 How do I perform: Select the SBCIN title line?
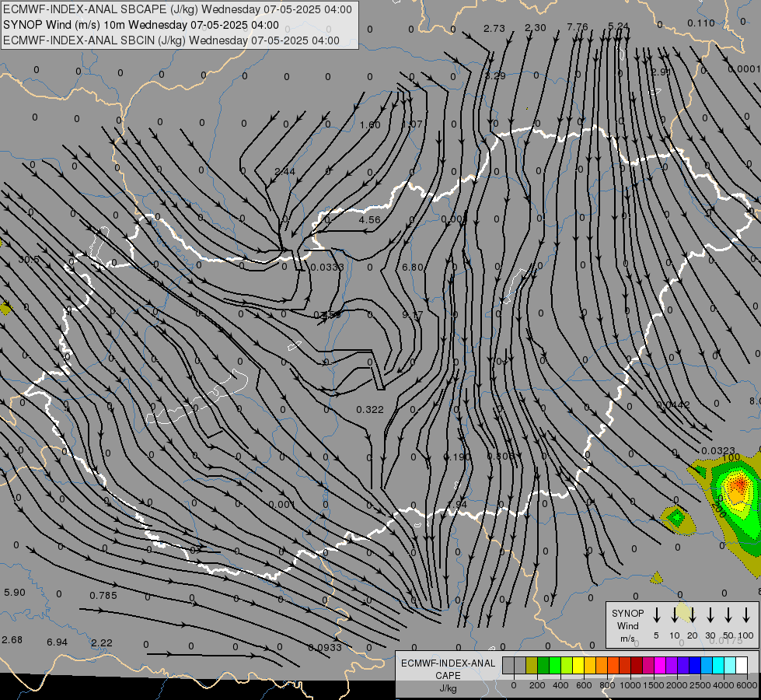tap(171, 40)
